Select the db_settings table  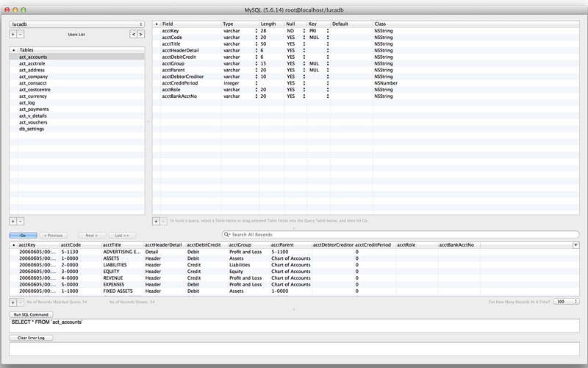pos(77,129)
